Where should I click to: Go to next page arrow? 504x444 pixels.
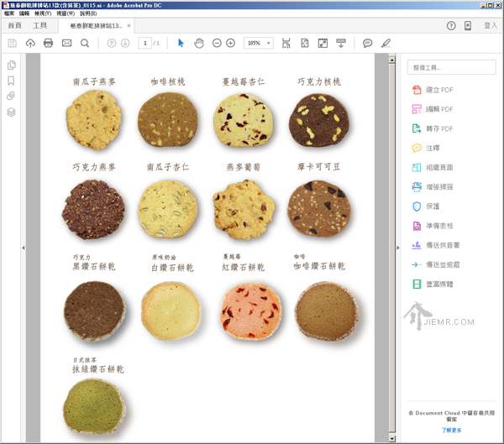click(x=125, y=43)
